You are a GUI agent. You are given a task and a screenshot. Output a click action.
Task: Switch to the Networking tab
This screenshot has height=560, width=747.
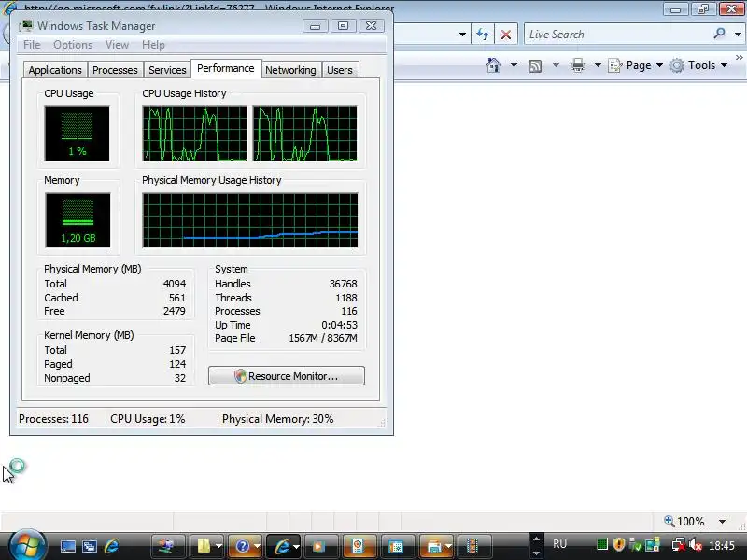(290, 70)
